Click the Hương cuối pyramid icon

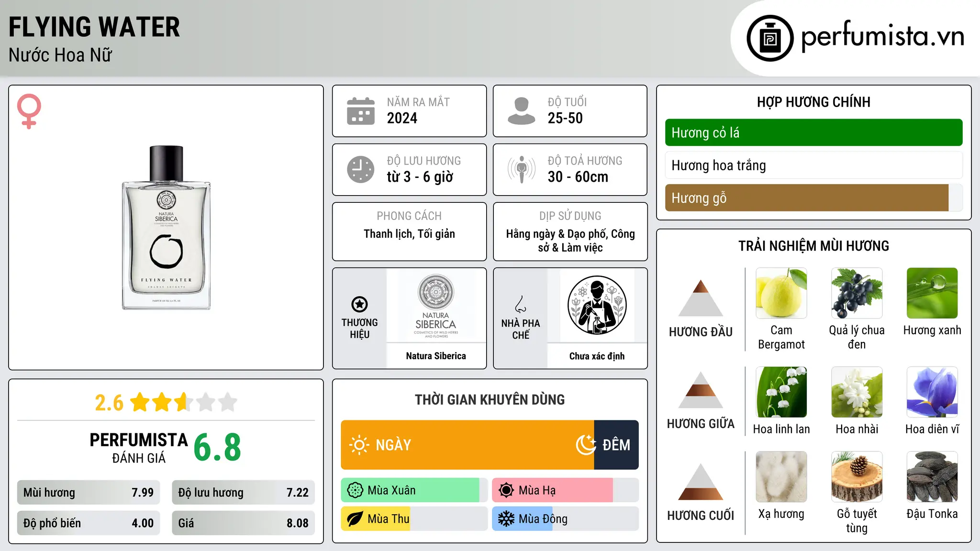pyautogui.click(x=701, y=482)
